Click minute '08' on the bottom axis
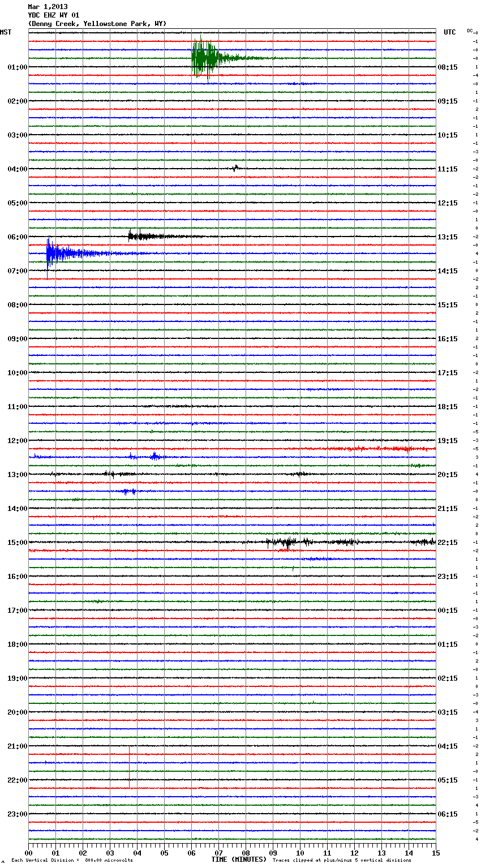Screen dimensions: 481x868 click(x=246, y=853)
